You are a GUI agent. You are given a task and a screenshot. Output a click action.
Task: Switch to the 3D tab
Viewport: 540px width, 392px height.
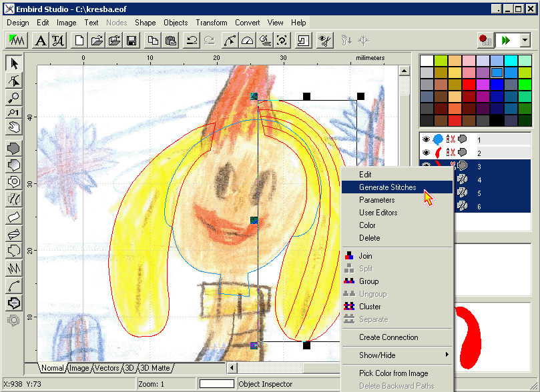coord(128,367)
